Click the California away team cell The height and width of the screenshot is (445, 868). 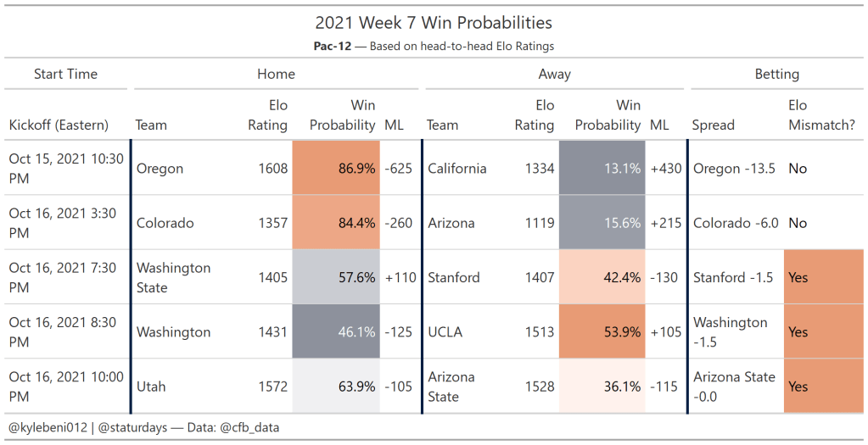point(456,169)
